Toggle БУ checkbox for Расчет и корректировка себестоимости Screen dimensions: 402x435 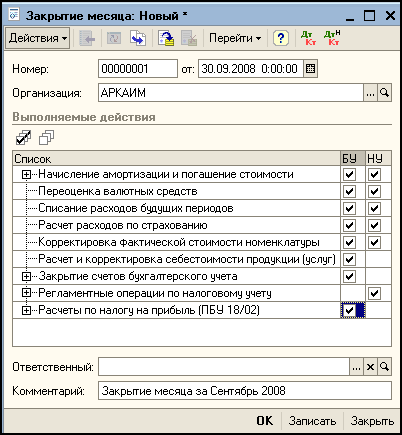coord(349,259)
